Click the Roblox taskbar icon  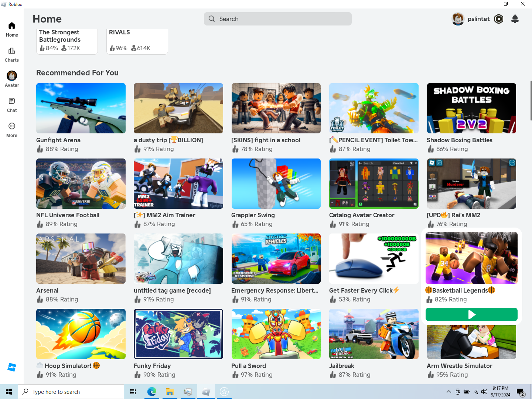tap(206, 392)
